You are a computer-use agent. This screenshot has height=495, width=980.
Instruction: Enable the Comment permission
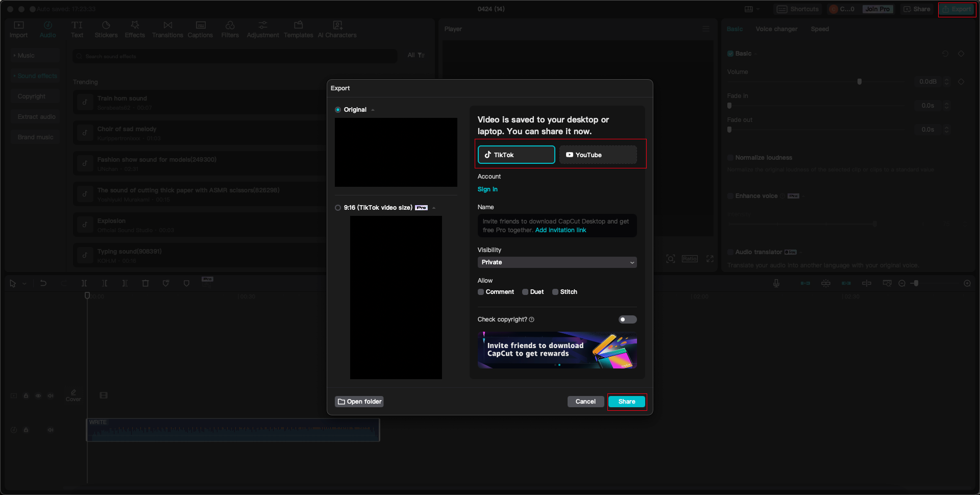pos(481,292)
